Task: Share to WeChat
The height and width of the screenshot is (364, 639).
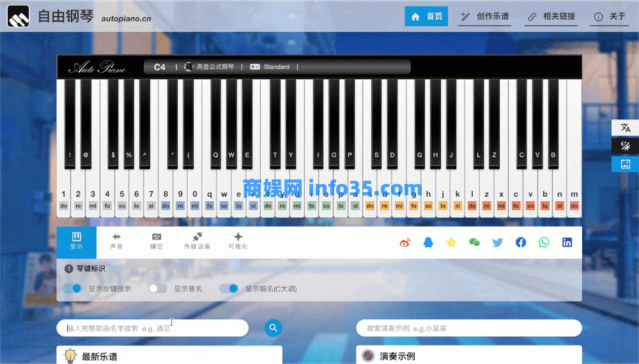Action: [474, 243]
